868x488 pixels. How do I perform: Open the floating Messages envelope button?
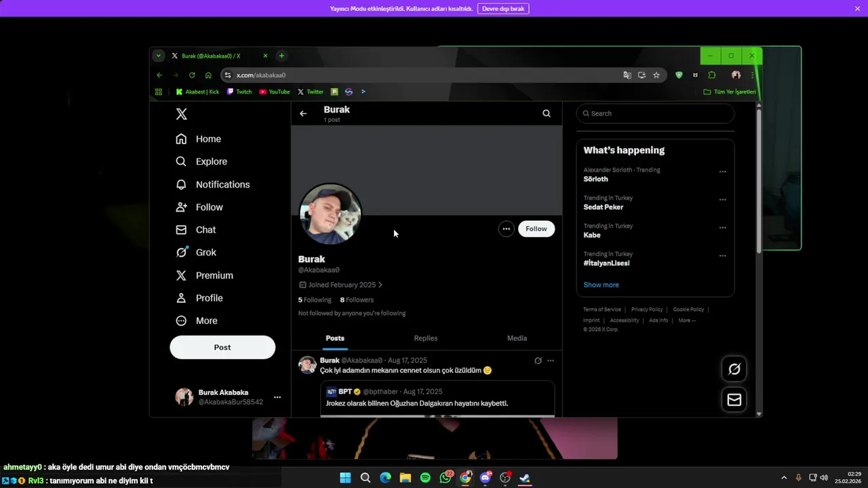click(x=734, y=400)
